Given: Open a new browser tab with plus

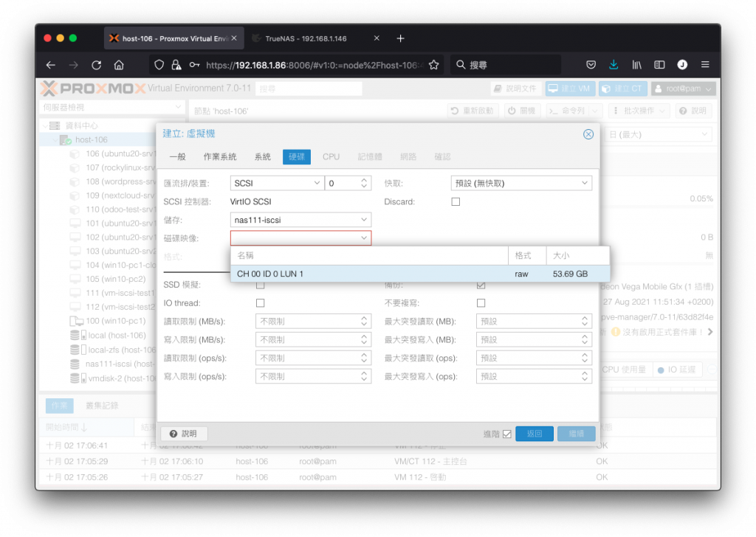Looking at the screenshot, I should point(400,38).
